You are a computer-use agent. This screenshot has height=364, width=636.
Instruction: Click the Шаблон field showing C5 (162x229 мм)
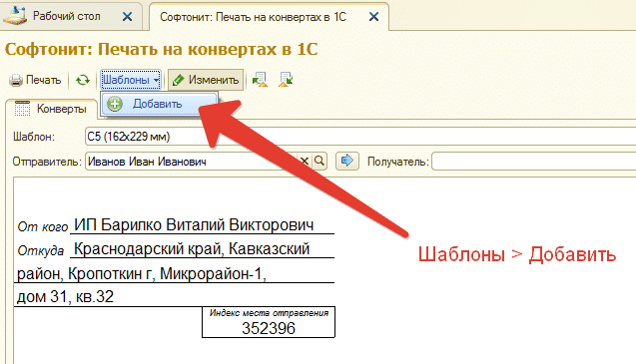click(360, 137)
